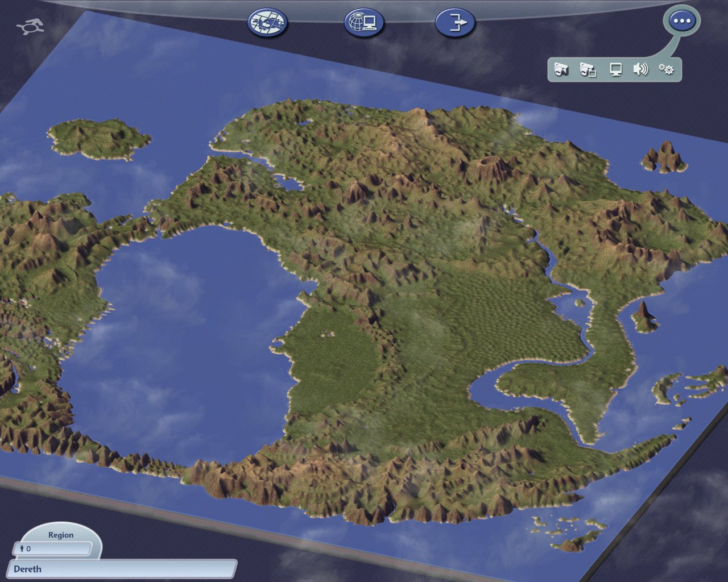Open audio options speaker icon
Image resolution: width=728 pixels, height=582 pixels.
point(641,69)
